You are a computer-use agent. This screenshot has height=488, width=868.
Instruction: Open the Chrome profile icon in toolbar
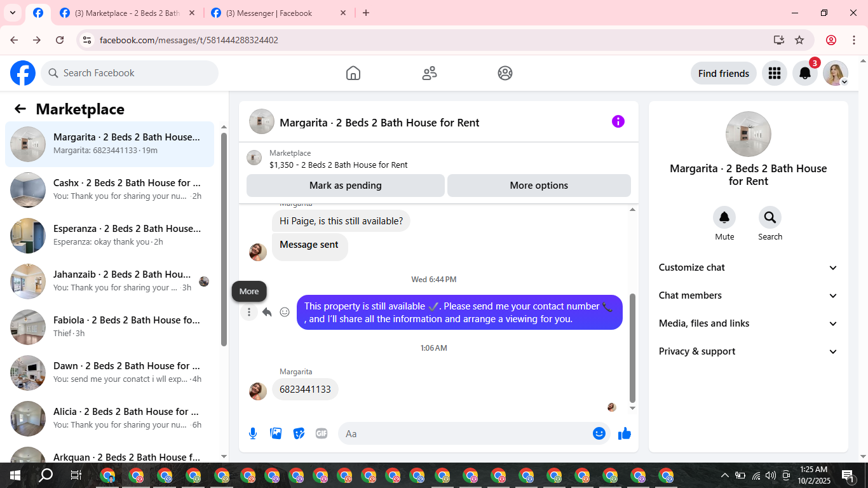[x=831, y=40]
